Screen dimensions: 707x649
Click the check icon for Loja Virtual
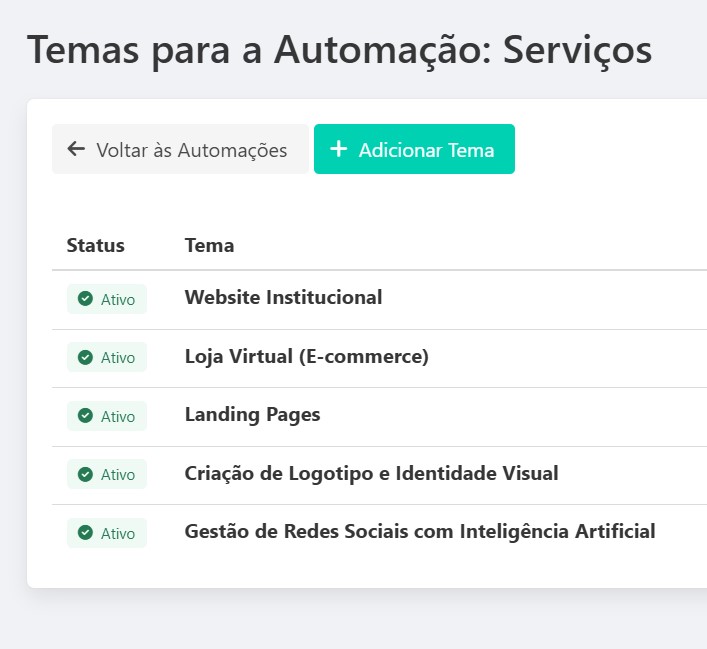86,357
